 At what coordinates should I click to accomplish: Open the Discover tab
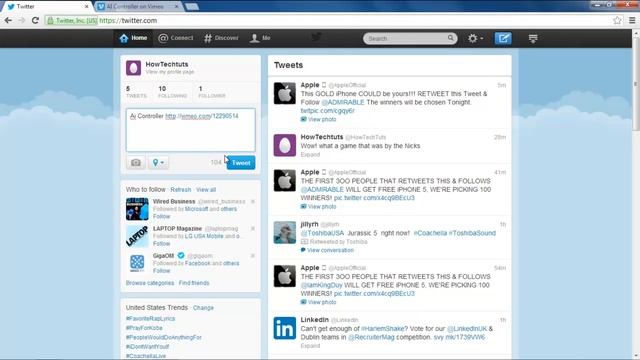pyautogui.click(x=221, y=38)
